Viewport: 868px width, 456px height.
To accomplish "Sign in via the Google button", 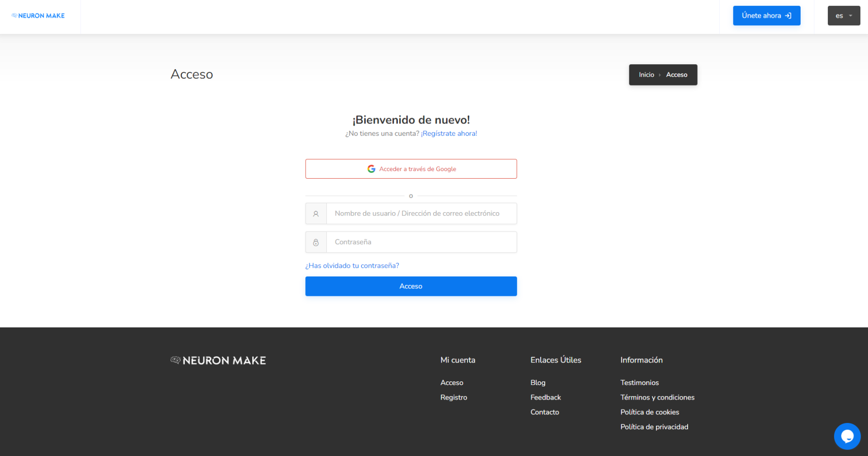I will click(x=411, y=169).
